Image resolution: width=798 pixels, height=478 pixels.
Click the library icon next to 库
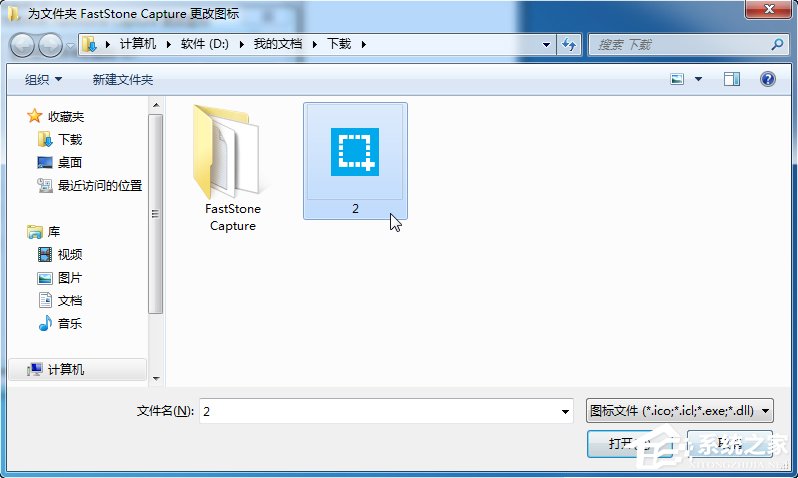35,232
